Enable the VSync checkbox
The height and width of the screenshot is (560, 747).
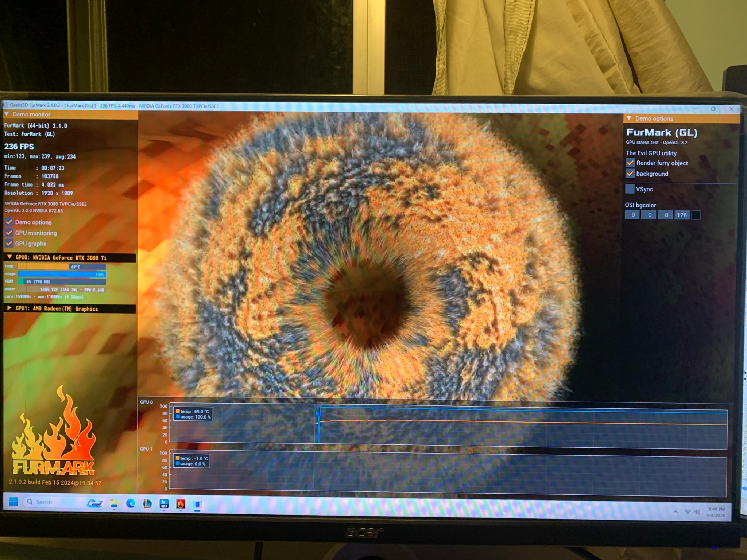pos(630,189)
